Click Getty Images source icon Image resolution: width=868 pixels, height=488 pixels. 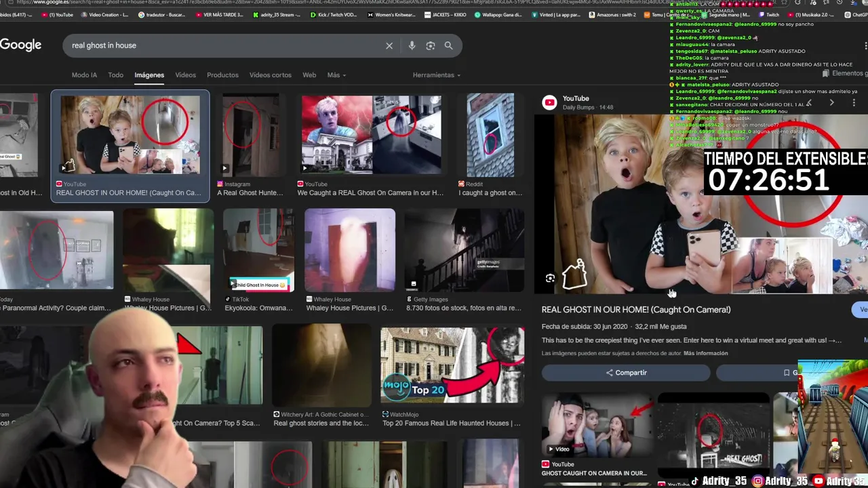tap(409, 299)
